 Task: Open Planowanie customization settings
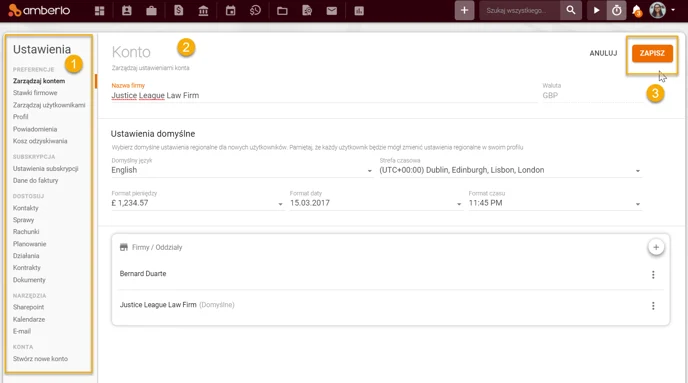click(x=29, y=244)
